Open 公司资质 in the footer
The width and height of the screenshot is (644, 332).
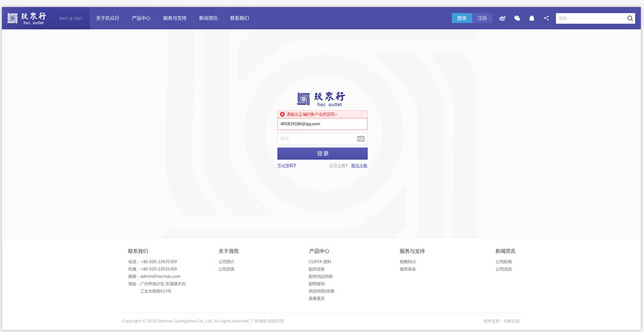coord(227,269)
